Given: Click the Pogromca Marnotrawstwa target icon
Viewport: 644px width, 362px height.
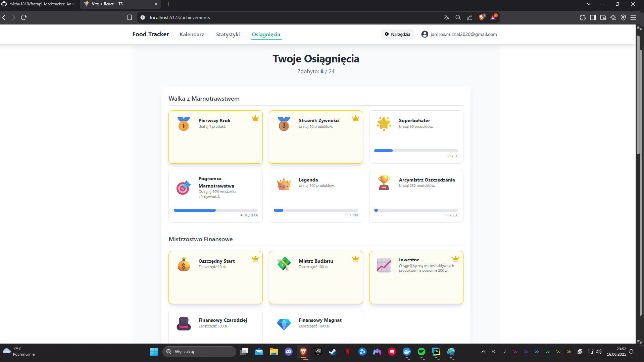Looking at the screenshot, I should click(184, 188).
